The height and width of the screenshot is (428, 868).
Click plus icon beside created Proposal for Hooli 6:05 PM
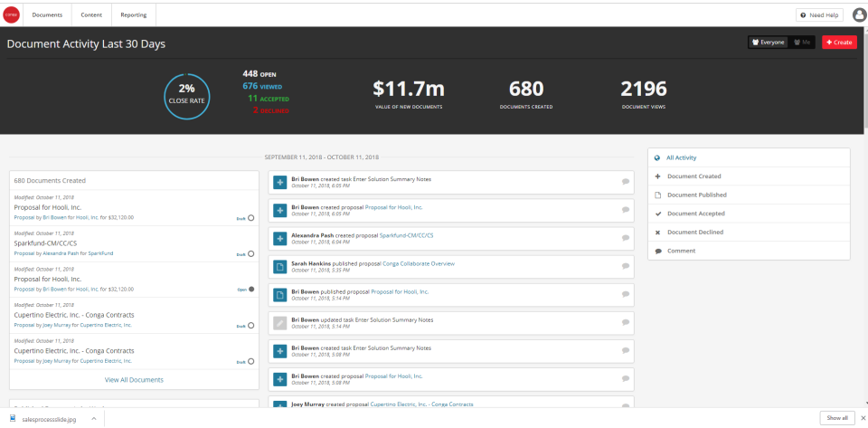pyautogui.click(x=280, y=211)
